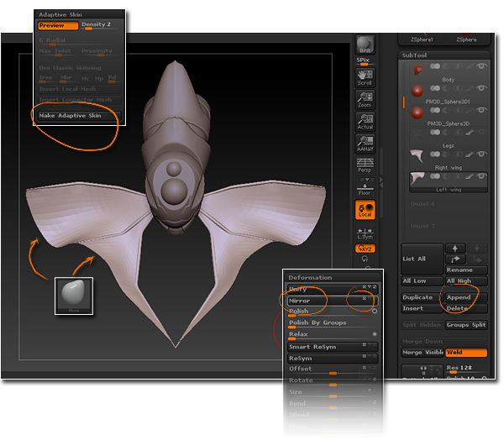
Task: Click the Mirror deformation button
Action: click(333, 301)
